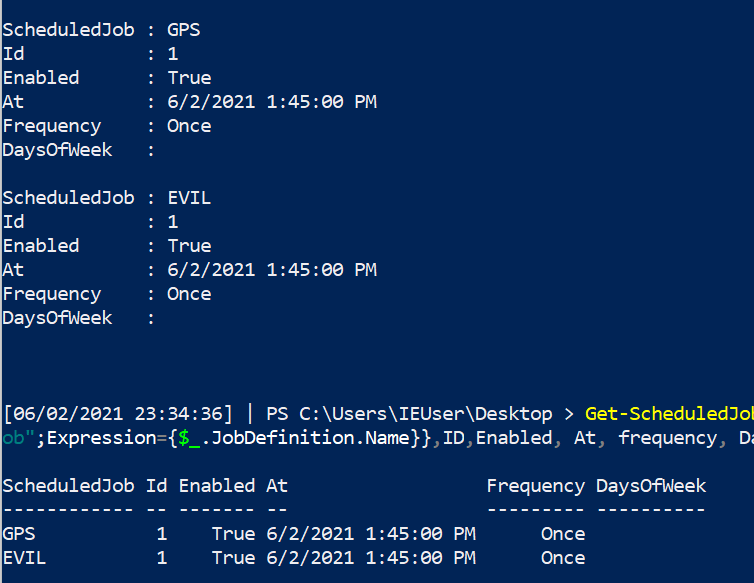Click the Enabled table column header
The image size is (754, 583).
coord(217,486)
